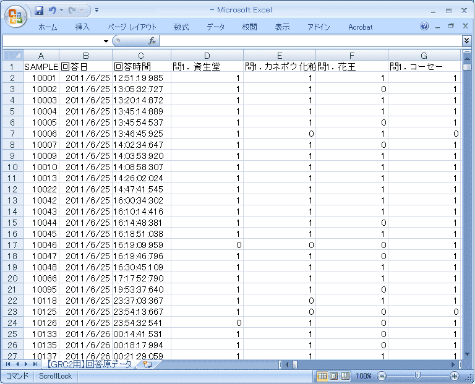Click cell with sample ID 10022
The height and width of the screenshot is (384, 475).
[41, 189]
